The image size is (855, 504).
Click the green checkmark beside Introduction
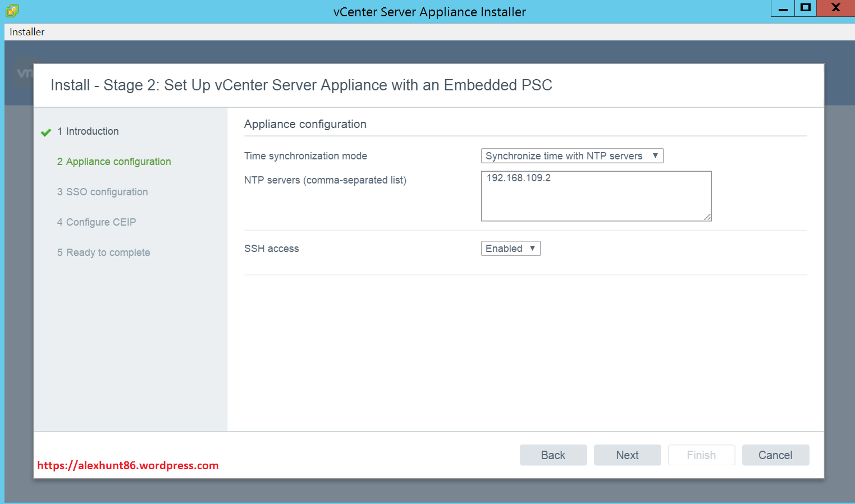click(x=45, y=131)
